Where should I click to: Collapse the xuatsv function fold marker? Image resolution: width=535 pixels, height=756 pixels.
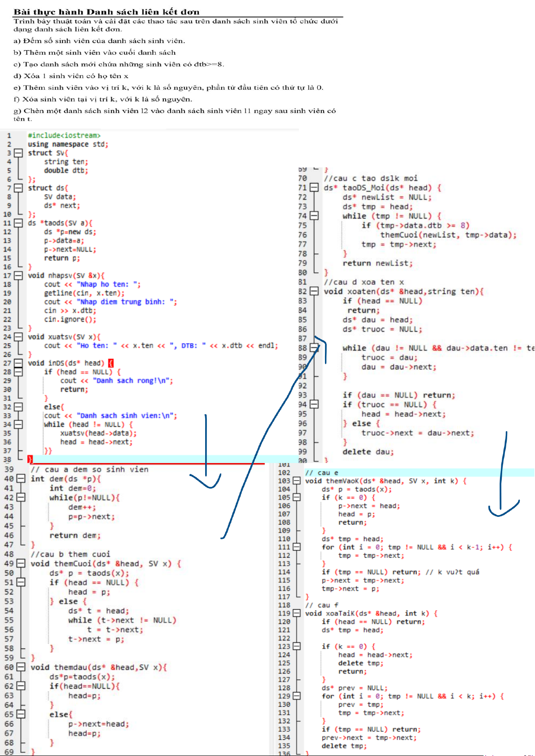click(18, 337)
